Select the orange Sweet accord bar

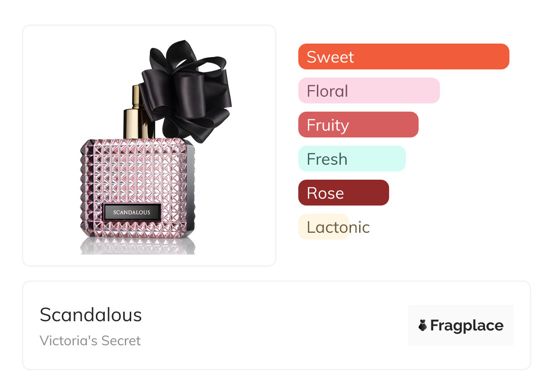tap(403, 57)
